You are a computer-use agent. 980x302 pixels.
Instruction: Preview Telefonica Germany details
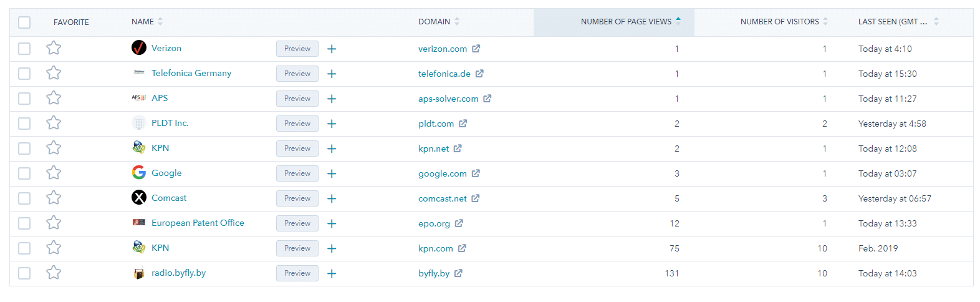(297, 74)
